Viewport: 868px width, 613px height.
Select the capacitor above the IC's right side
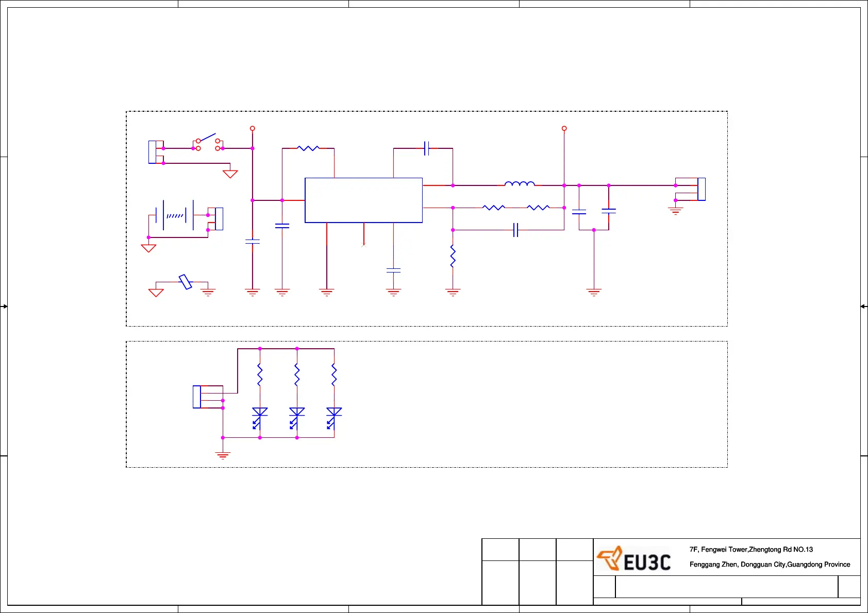(426, 148)
